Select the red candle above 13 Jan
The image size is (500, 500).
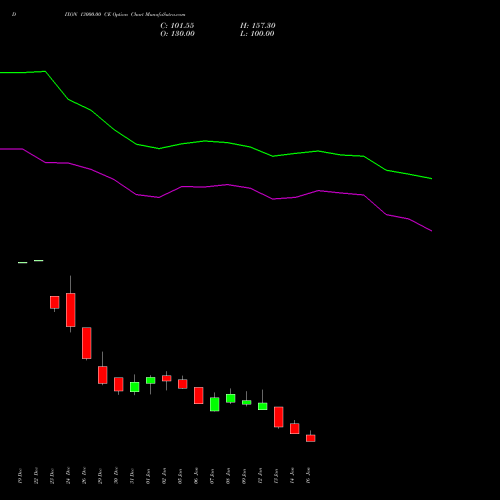[x=279, y=417]
